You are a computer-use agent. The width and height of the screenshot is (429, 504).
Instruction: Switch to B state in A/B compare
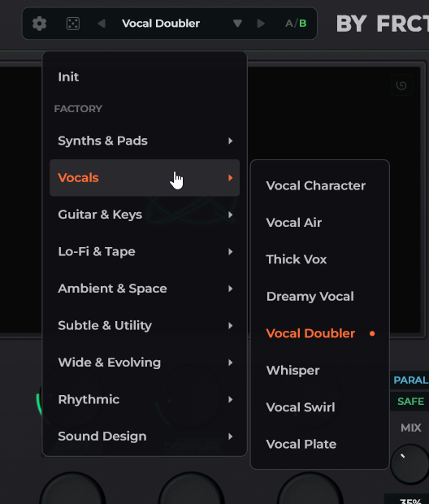pyautogui.click(x=303, y=24)
